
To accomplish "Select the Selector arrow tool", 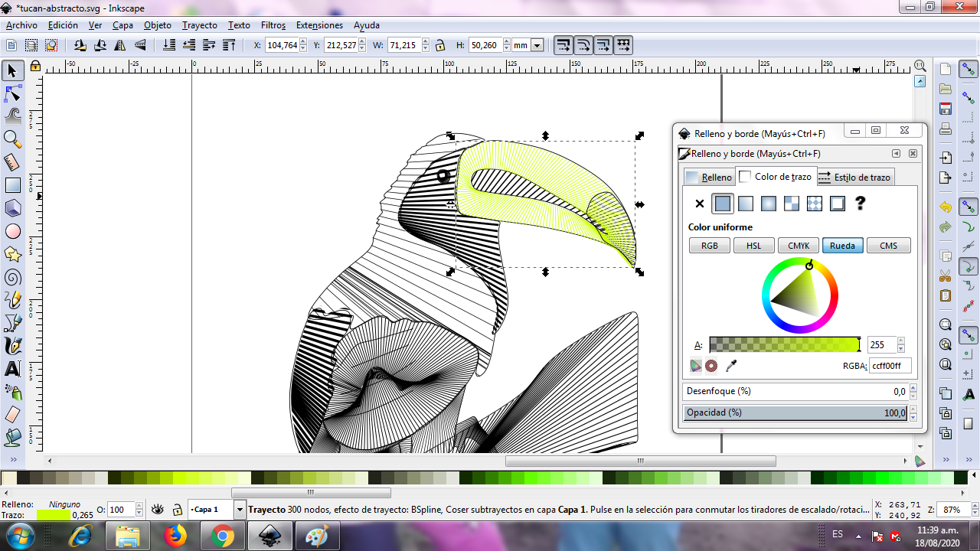I will 12,71.
